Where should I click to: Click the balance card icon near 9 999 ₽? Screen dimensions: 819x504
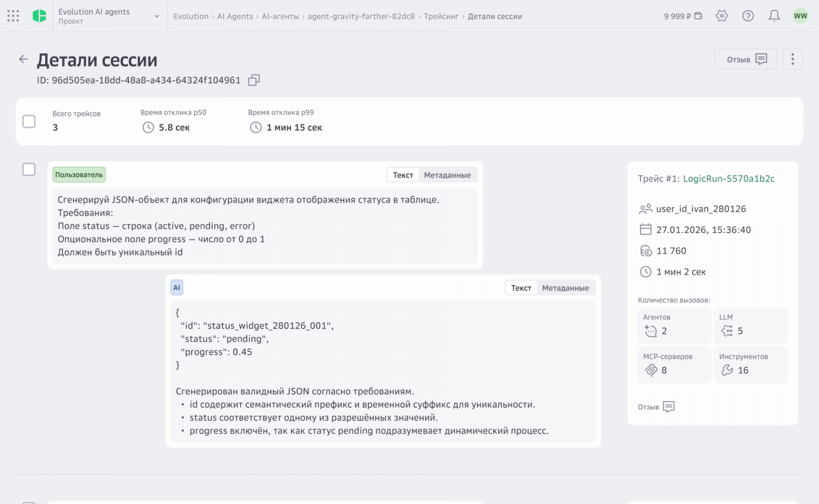click(x=699, y=16)
